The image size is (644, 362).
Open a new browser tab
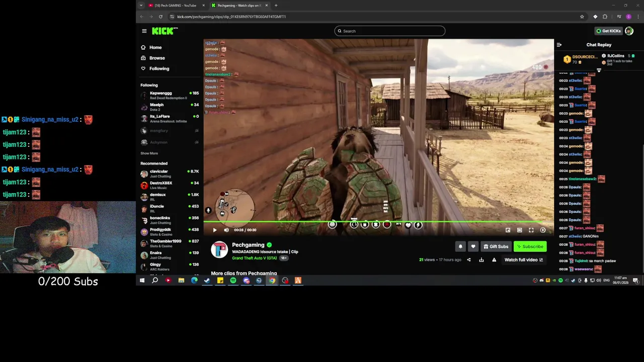(x=276, y=6)
